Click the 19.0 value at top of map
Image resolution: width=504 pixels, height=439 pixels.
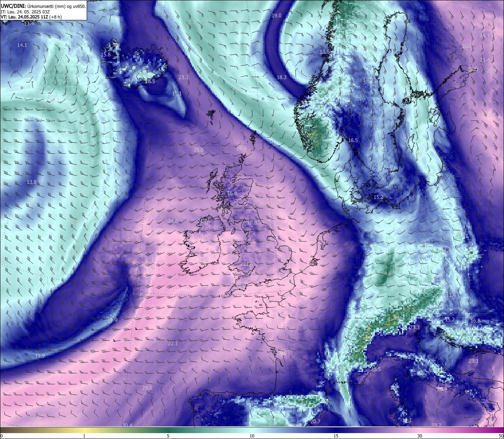click(x=276, y=15)
